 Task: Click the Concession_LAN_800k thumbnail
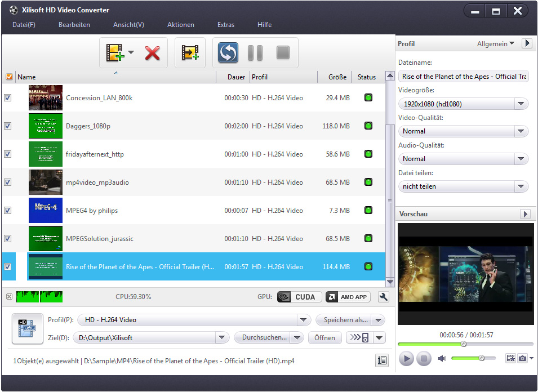point(46,98)
